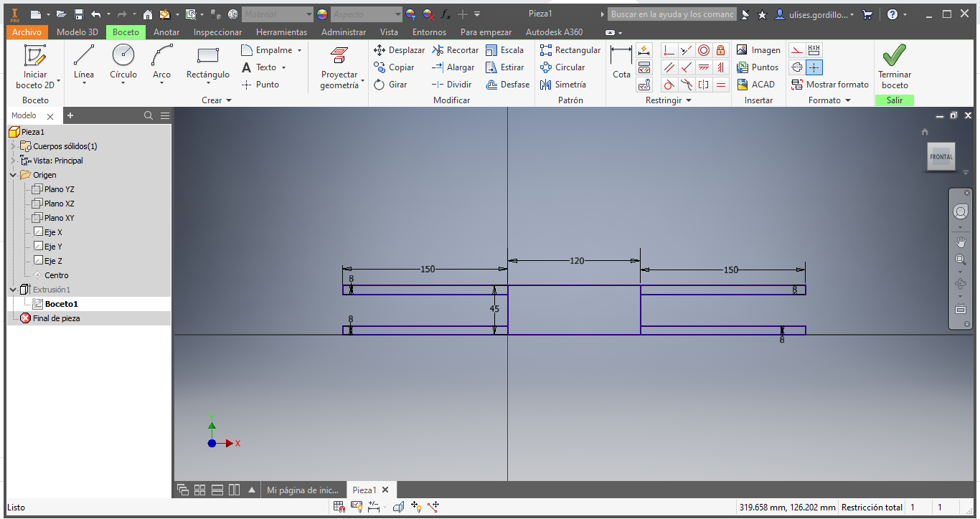Viewport: 980px width, 519px height.
Task: Switch to the Modelo 3D ribbon tab
Action: [77, 32]
